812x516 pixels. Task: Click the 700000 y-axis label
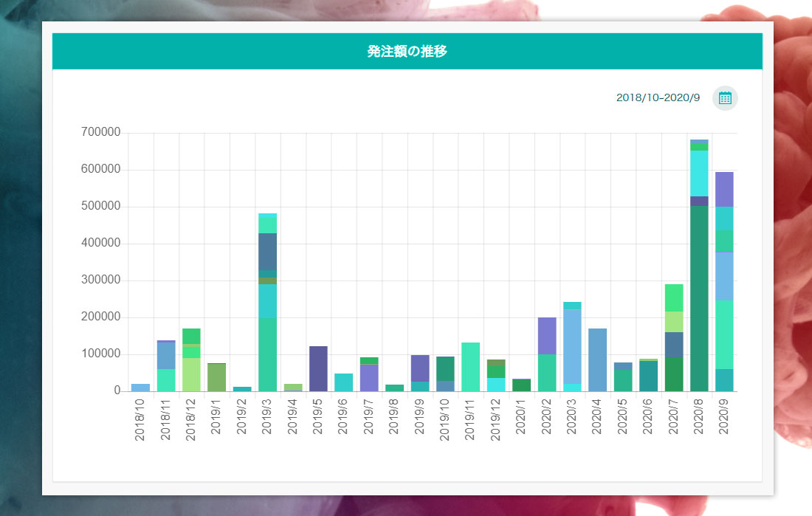pyautogui.click(x=100, y=132)
